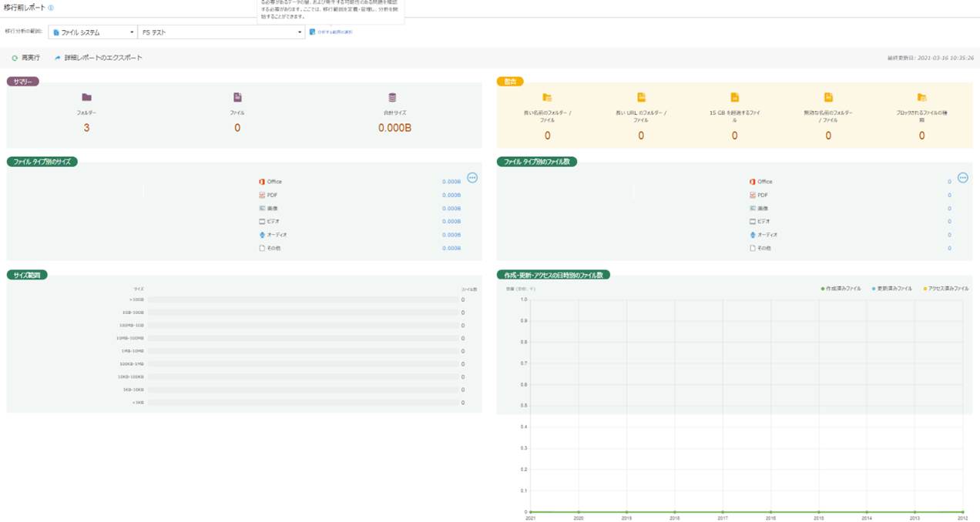Click the 再実行 rerun button
The image size is (980, 522).
tap(25, 58)
